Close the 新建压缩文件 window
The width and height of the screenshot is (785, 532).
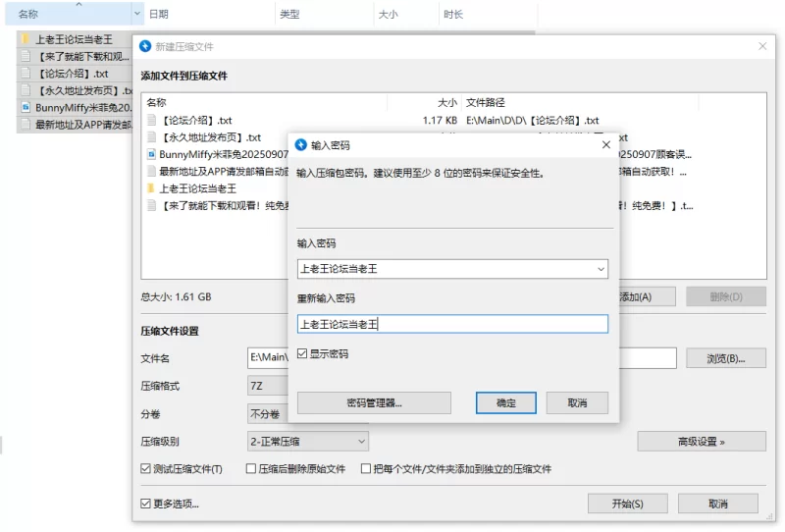[762, 46]
